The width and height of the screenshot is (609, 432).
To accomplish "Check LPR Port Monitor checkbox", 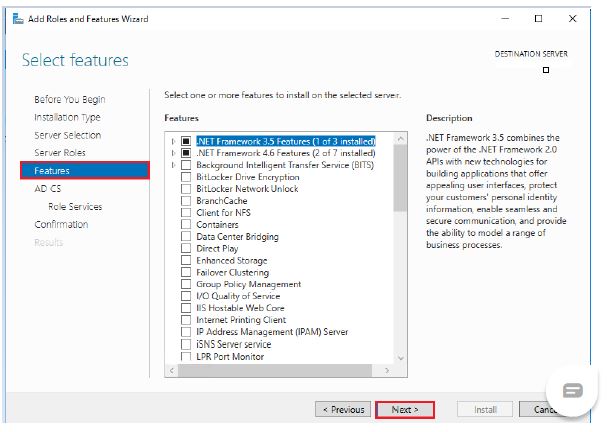I will [x=186, y=357].
